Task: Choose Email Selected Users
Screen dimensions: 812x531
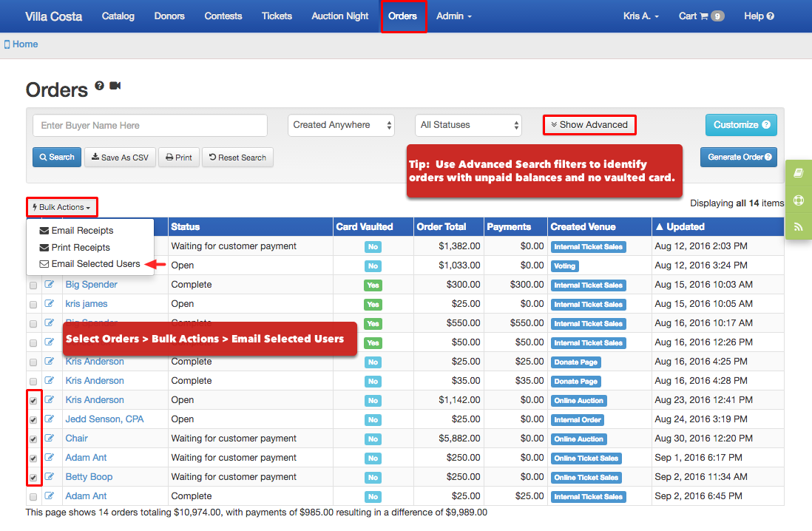Action: (90, 264)
